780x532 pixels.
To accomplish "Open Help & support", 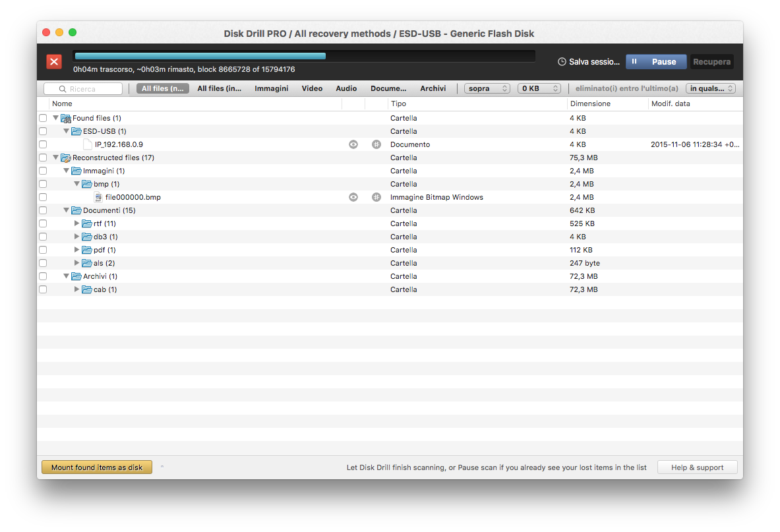I will 698,467.
